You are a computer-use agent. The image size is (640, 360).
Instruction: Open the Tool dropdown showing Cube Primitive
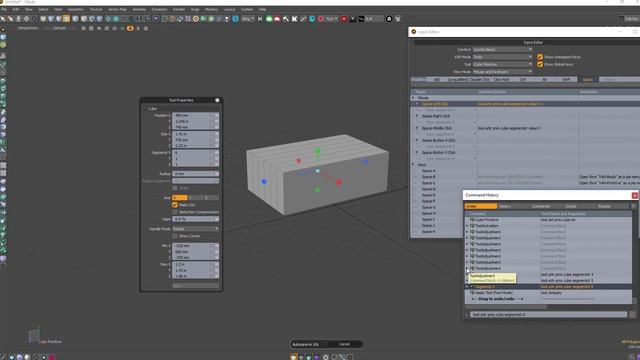[502, 64]
